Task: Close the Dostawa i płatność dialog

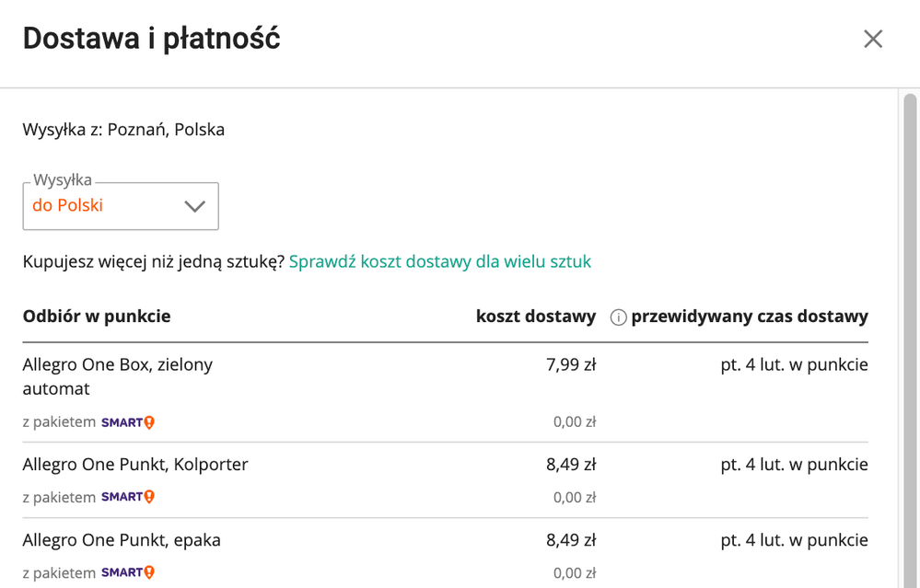Action: [x=873, y=40]
